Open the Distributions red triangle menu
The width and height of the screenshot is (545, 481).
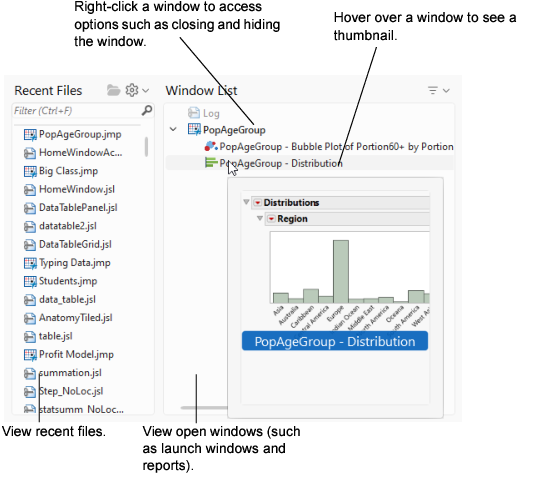coord(258,203)
